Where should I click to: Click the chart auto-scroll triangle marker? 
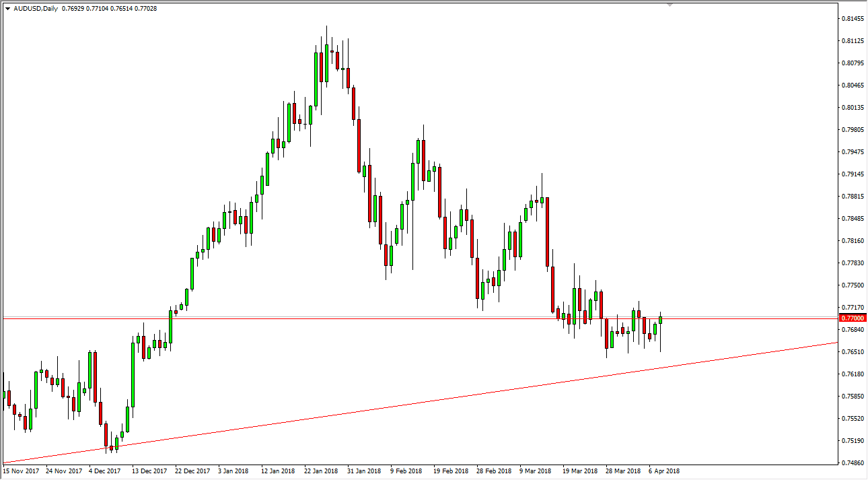coord(670,5)
